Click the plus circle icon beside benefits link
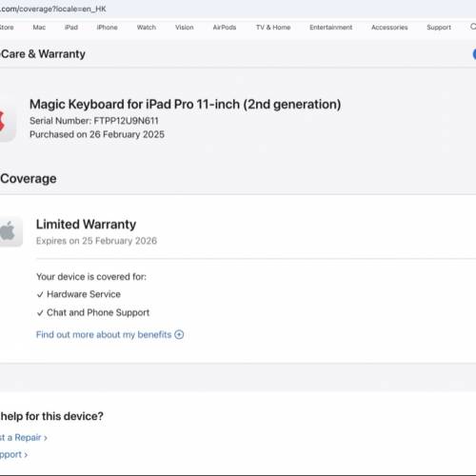 tap(179, 334)
